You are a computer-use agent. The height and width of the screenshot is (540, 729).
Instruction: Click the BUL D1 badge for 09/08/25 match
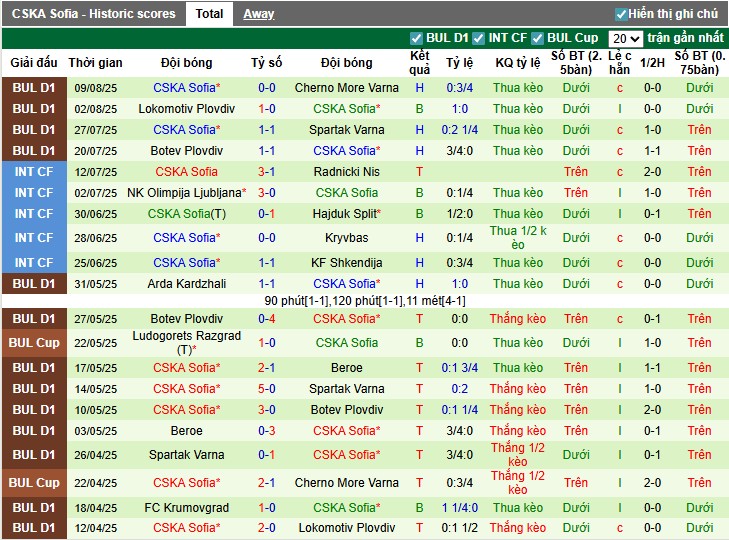pyautogui.click(x=33, y=88)
